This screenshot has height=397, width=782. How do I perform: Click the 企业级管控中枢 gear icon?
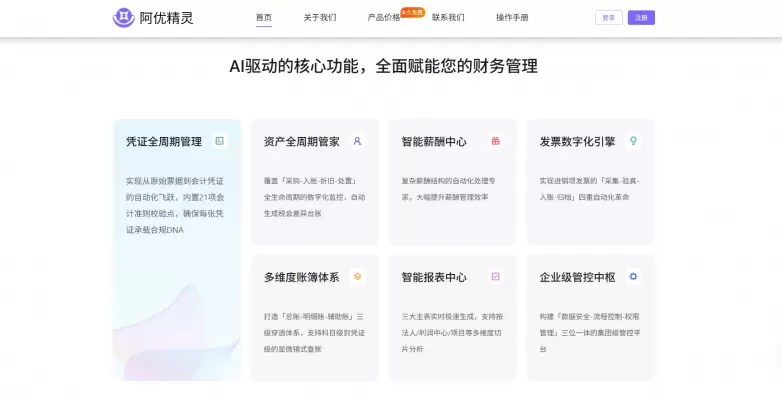(633, 276)
